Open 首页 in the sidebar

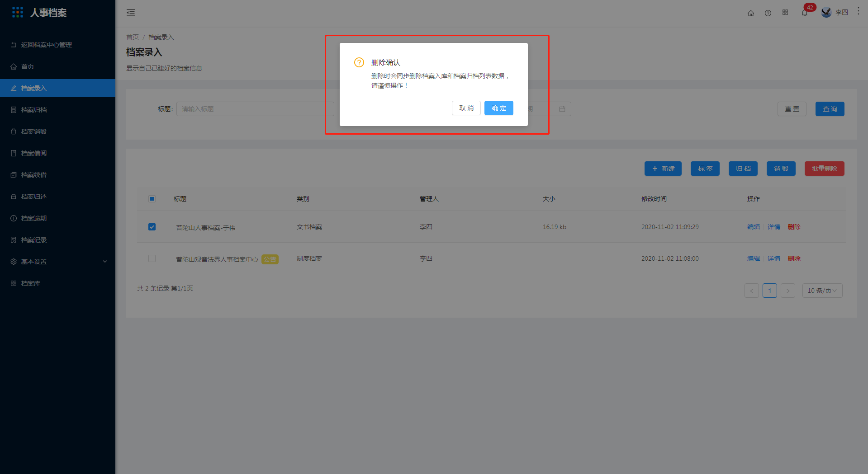(57, 66)
